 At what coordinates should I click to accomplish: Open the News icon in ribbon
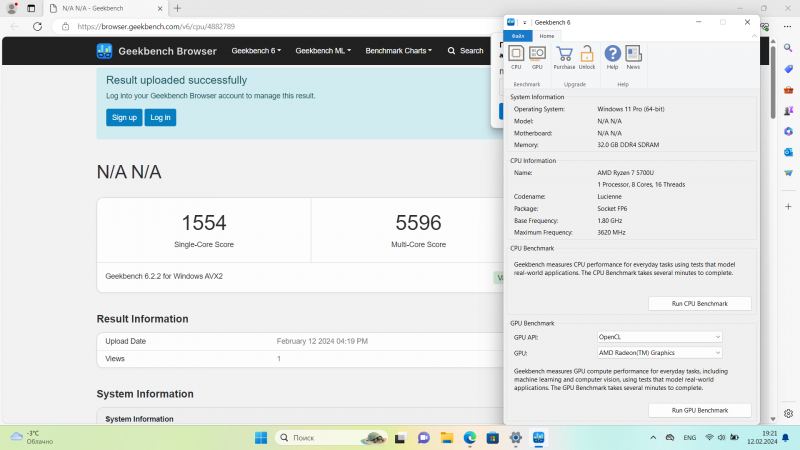click(633, 57)
